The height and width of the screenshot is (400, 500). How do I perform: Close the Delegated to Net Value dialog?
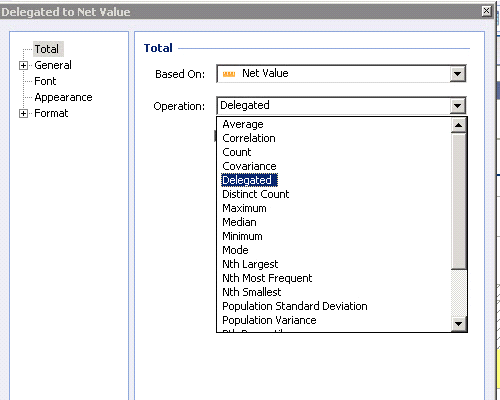click(486, 11)
